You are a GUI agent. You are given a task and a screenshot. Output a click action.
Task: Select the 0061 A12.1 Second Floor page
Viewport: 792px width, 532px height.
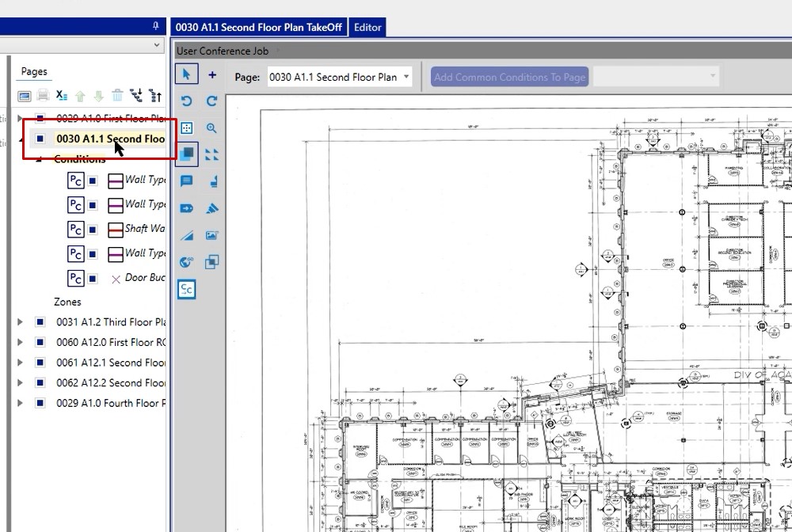click(x=110, y=363)
